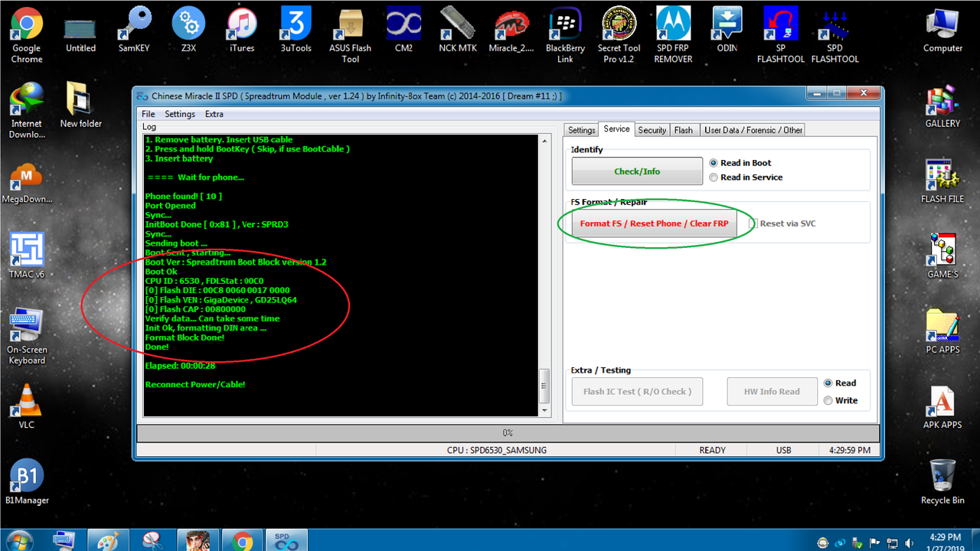Open Internet Download Manager desktop shortcut

(x=27, y=111)
